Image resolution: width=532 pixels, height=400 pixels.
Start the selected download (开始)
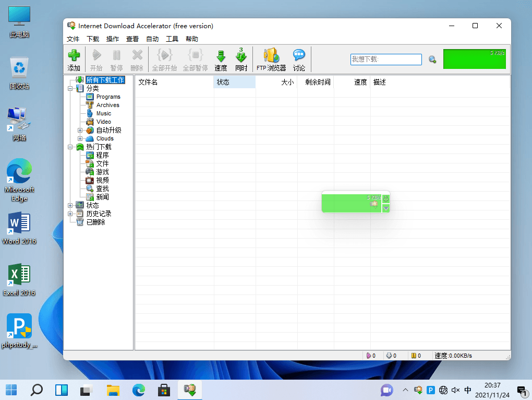(x=96, y=60)
